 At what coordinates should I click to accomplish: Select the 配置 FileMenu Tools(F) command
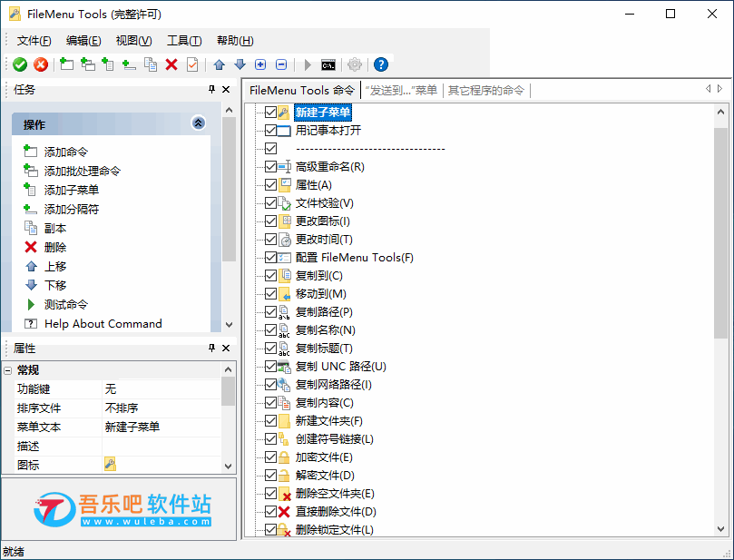click(x=355, y=258)
